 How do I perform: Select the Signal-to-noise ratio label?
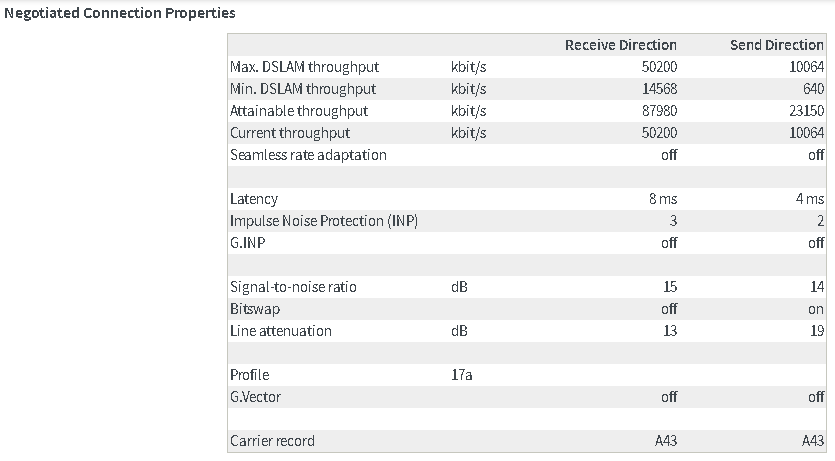pos(293,287)
